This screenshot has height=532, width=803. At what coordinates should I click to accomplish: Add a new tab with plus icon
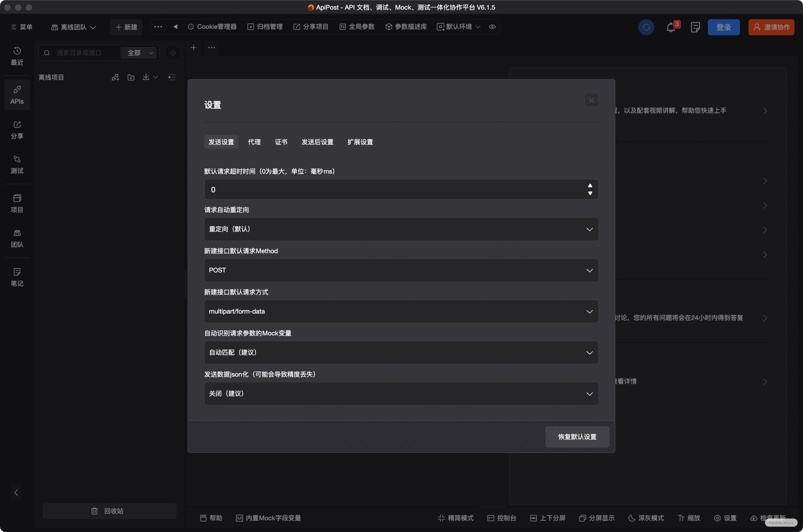coord(194,48)
